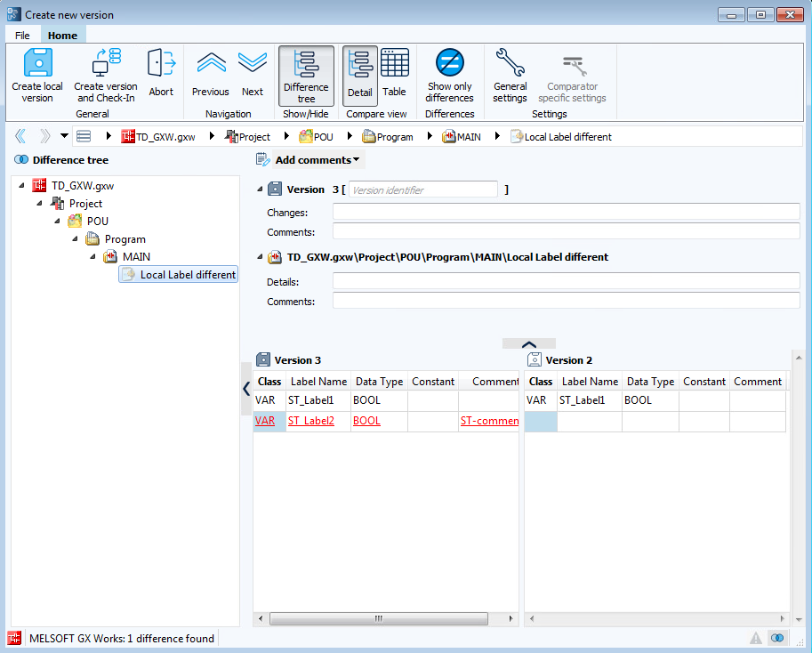This screenshot has width=812, height=653.
Task: Click breadcrumb list view icon
Action: tap(84, 137)
